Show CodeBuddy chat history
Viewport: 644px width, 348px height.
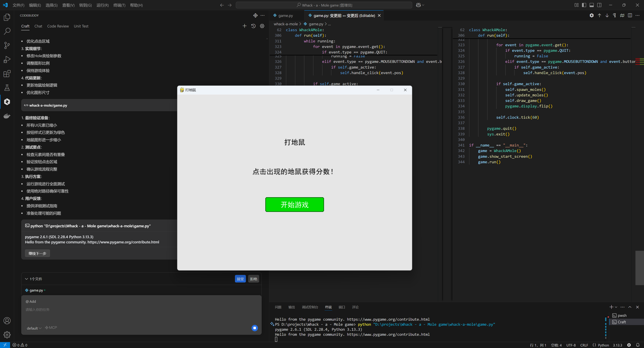[x=253, y=26]
